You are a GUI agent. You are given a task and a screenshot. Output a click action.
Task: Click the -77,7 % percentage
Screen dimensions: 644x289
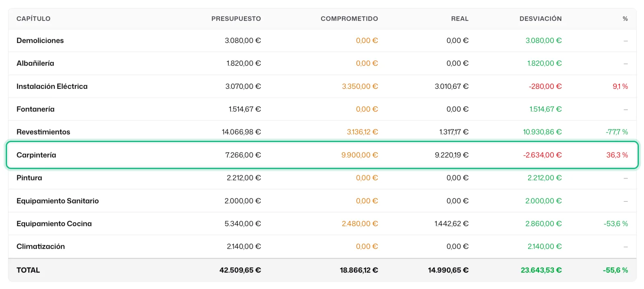tap(617, 132)
